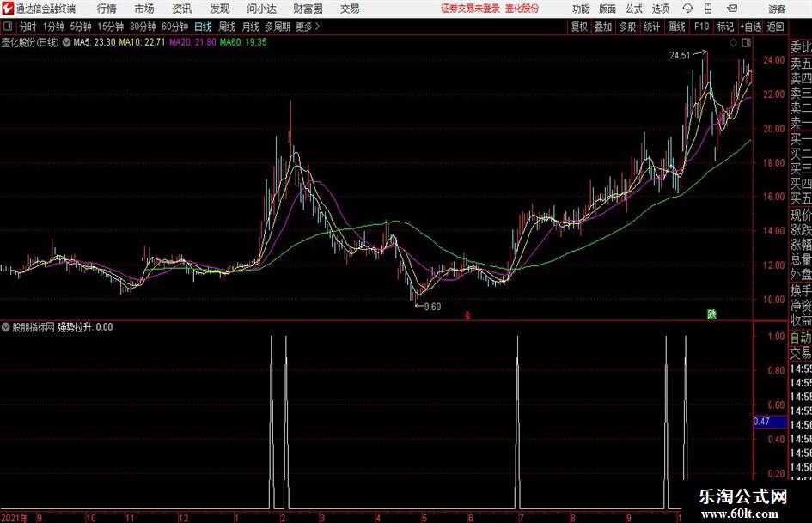The image size is (812, 523).
Task: Open the 选项 menu
Action: [x=660, y=9]
